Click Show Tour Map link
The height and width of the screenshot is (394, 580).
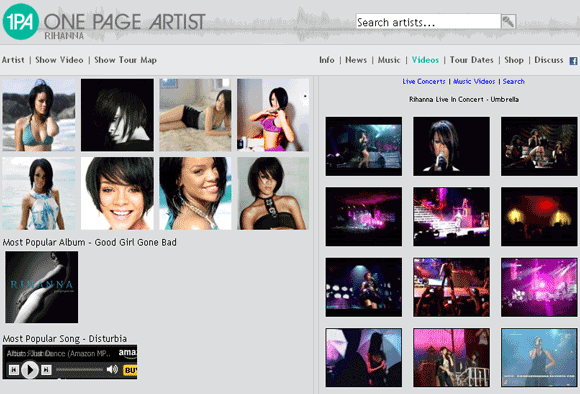[x=125, y=60]
